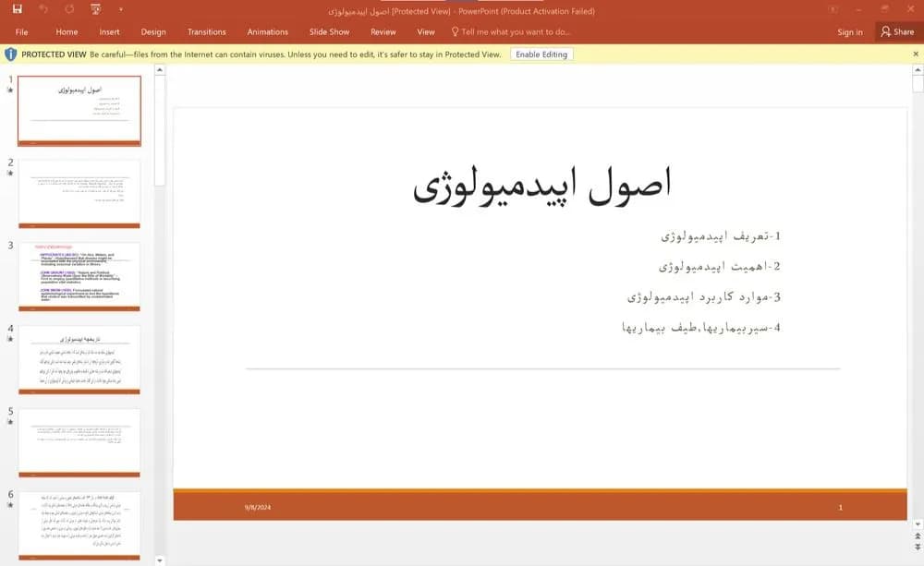Click the animation star under slide 2 number
The height and width of the screenshot is (566, 924).
pyautogui.click(x=10, y=174)
